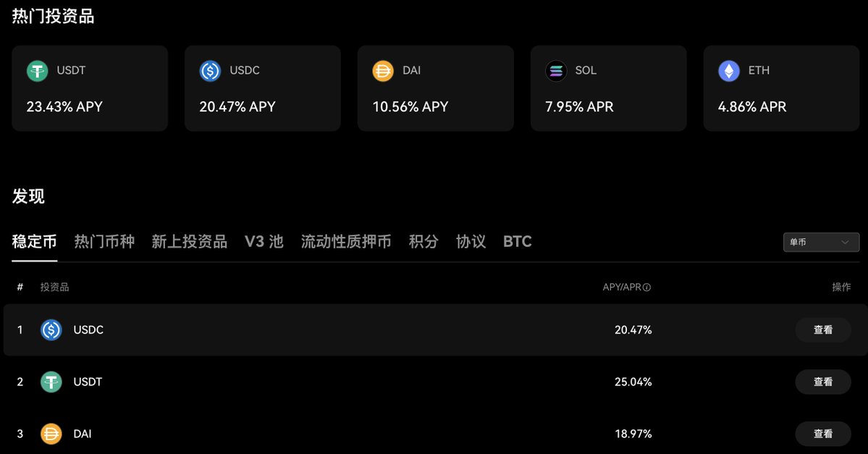Select the V3 池 tab
The image size is (868, 454).
point(264,242)
